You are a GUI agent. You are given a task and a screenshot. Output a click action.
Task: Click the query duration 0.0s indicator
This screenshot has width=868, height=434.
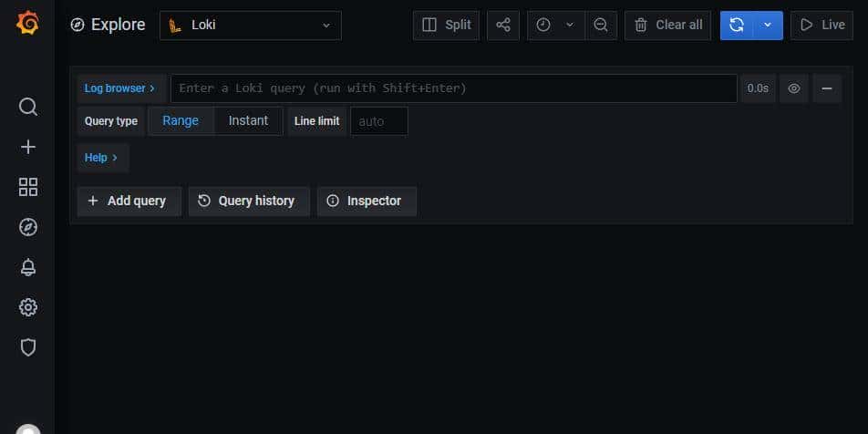click(758, 88)
